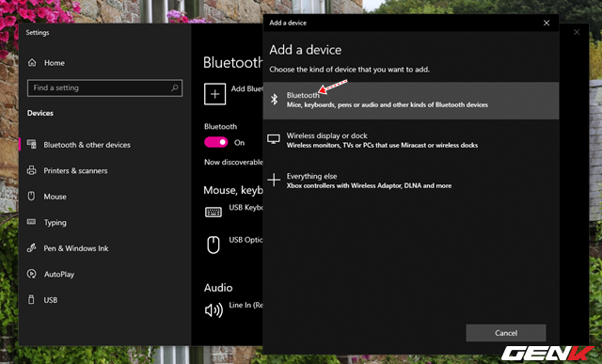Screen dimensions: 602x364
Task: Click the AutoPlay sidebar icon
Action: [31, 274]
